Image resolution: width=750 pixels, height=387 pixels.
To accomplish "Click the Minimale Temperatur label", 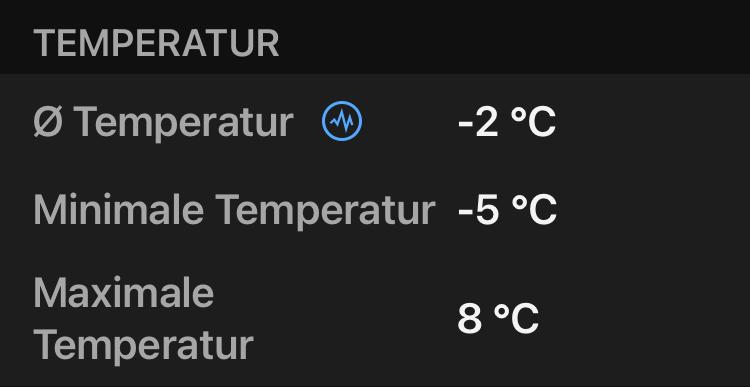I will coord(234,210).
